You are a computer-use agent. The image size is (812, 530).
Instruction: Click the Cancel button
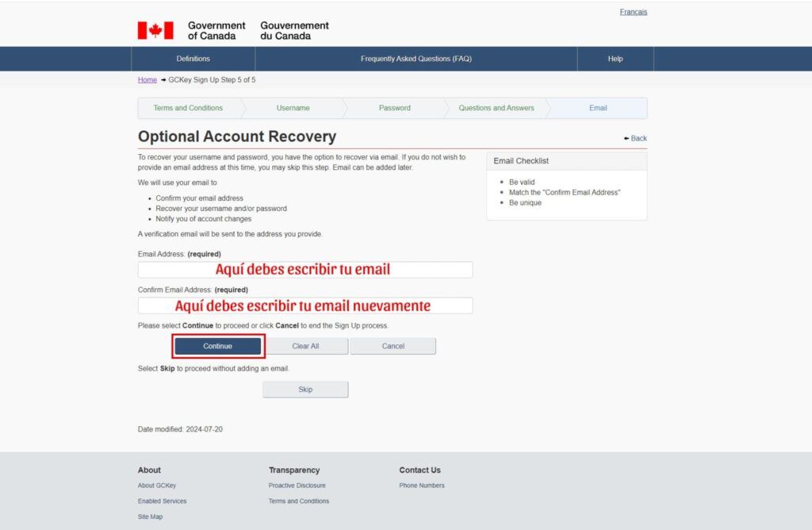(x=393, y=346)
